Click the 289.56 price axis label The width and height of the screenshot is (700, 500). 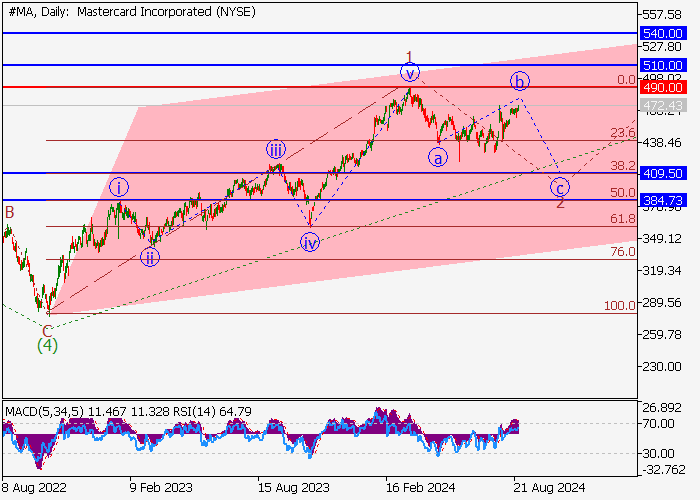pyautogui.click(x=662, y=303)
